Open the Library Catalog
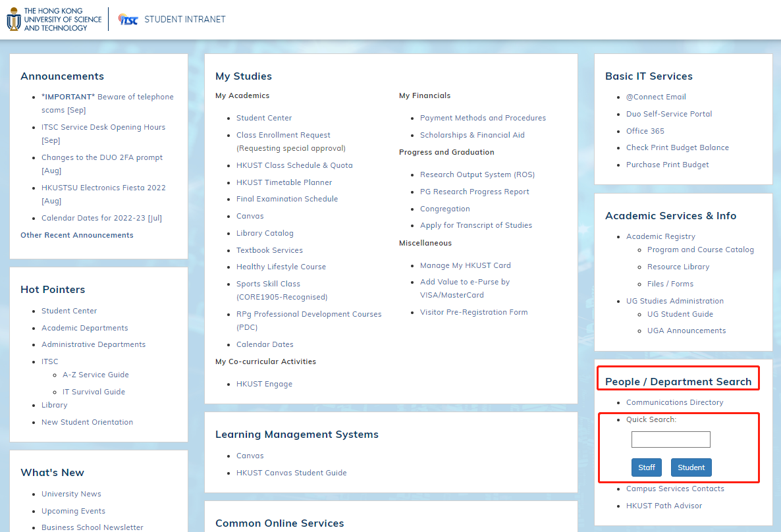This screenshot has width=781, height=532. click(x=265, y=233)
